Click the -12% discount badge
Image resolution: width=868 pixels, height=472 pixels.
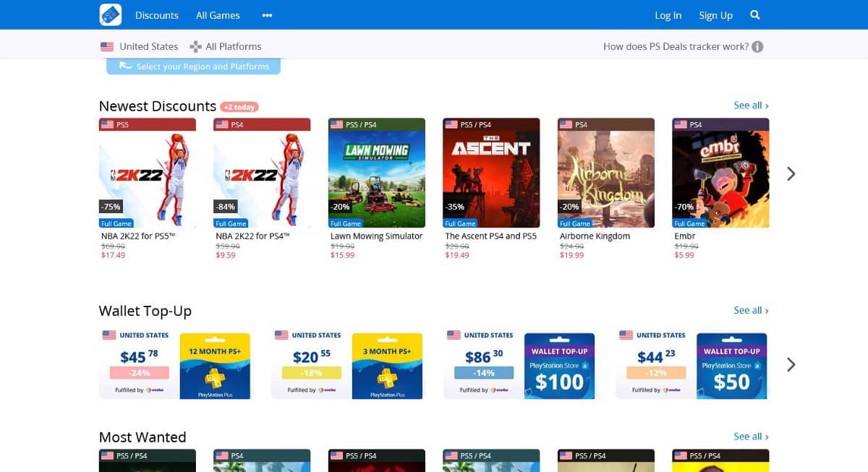(x=656, y=373)
